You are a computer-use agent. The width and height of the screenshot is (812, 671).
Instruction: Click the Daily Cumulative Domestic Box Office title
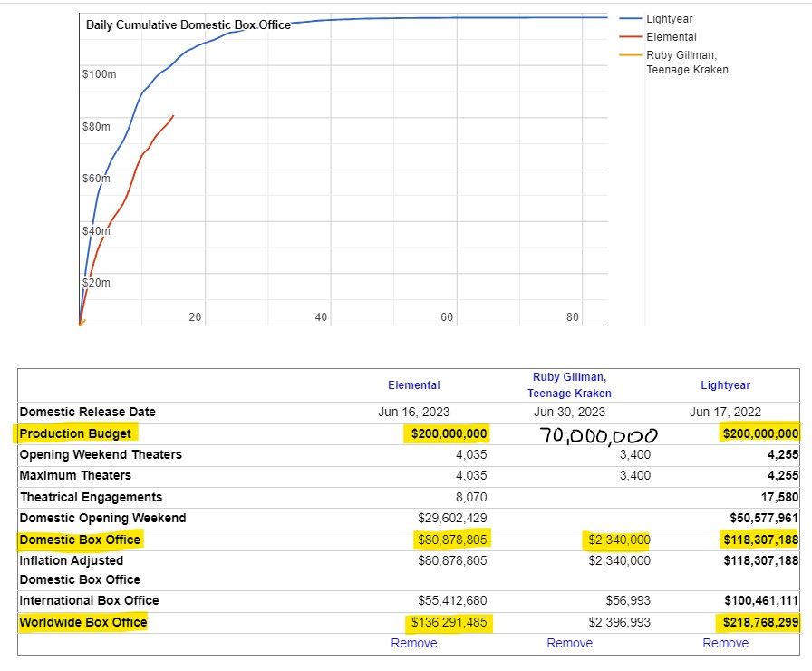point(188,25)
